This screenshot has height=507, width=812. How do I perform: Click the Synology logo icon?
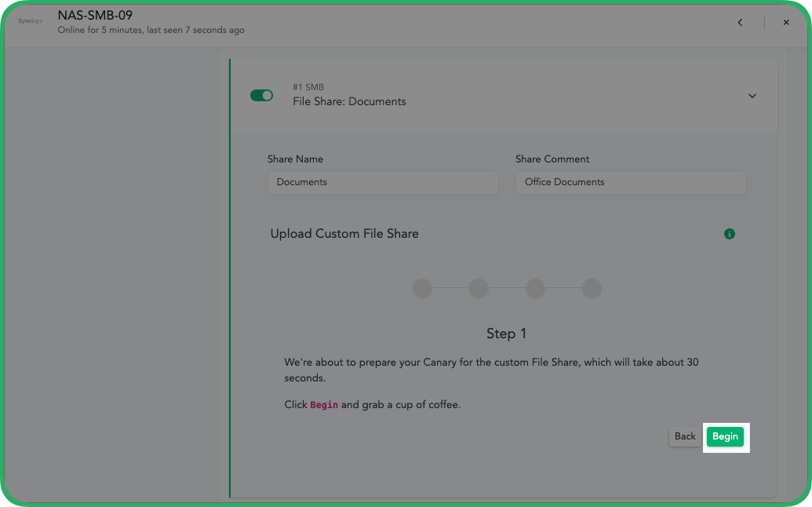[31, 21]
